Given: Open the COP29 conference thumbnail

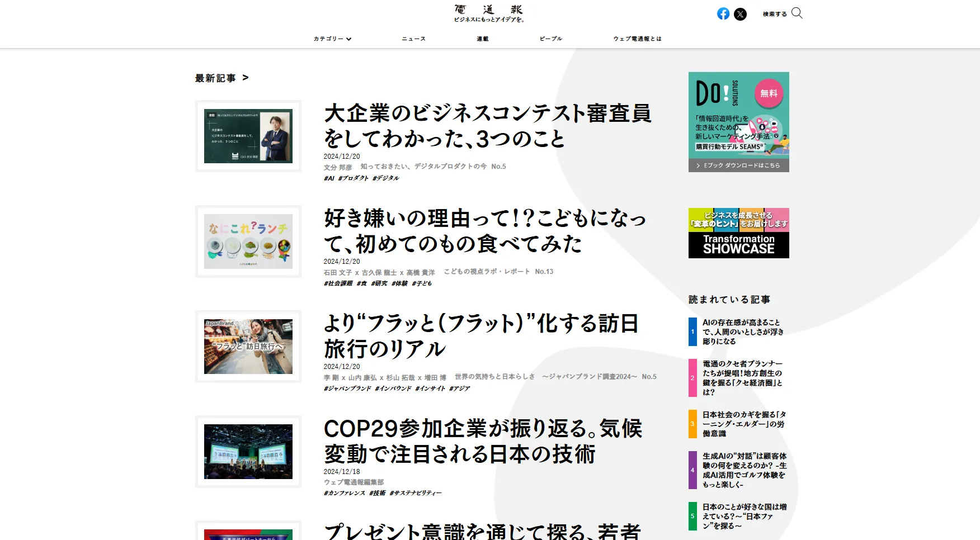Looking at the screenshot, I should [x=248, y=451].
